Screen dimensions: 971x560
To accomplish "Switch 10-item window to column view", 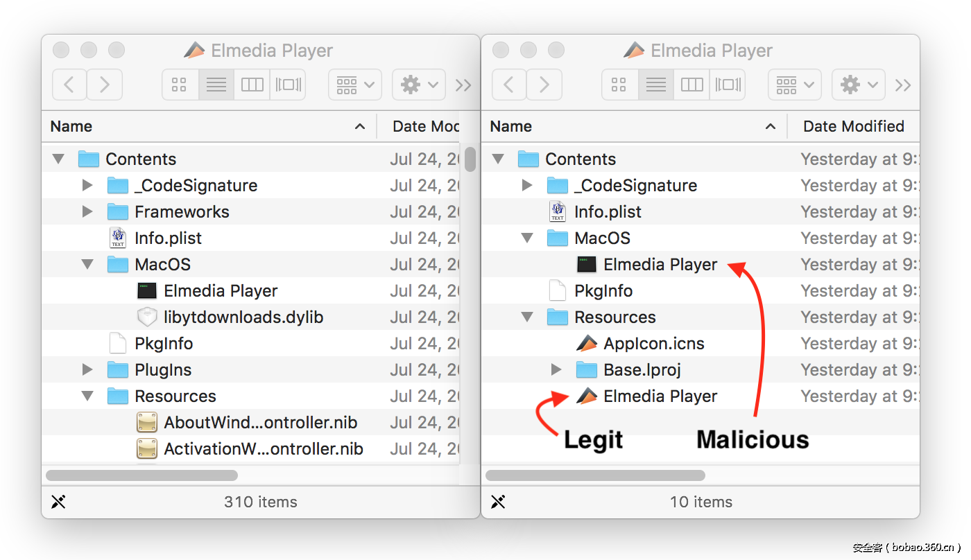I will [x=691, y=85].
